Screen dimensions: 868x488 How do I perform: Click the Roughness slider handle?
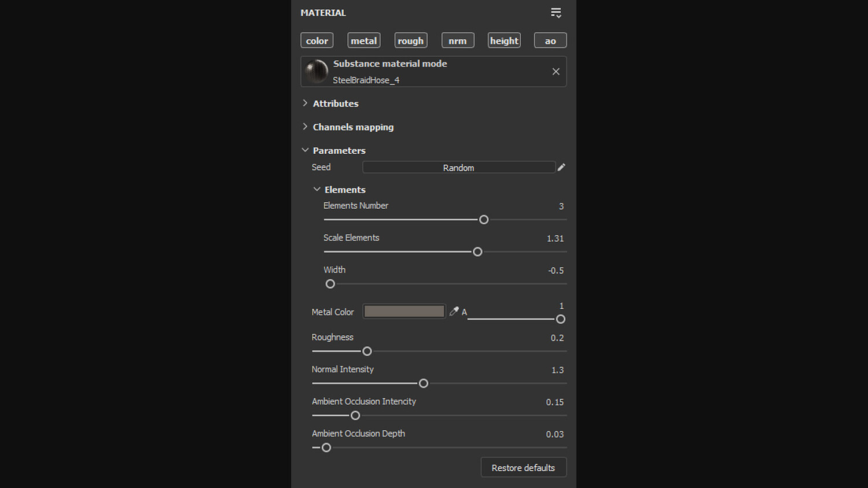pyautogui.click(x=367, y=351)
